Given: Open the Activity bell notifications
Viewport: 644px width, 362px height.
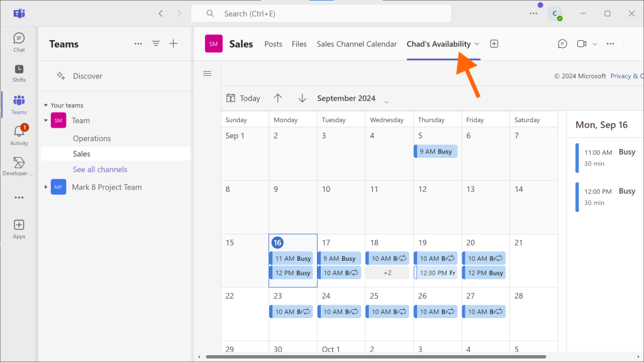Looking at the screenshot, I should [19, 136].
